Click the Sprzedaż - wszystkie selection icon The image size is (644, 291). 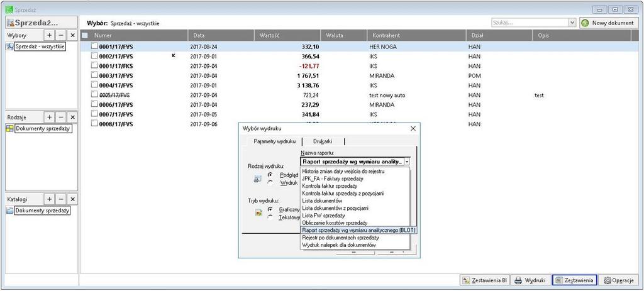(x=9, y=47)
